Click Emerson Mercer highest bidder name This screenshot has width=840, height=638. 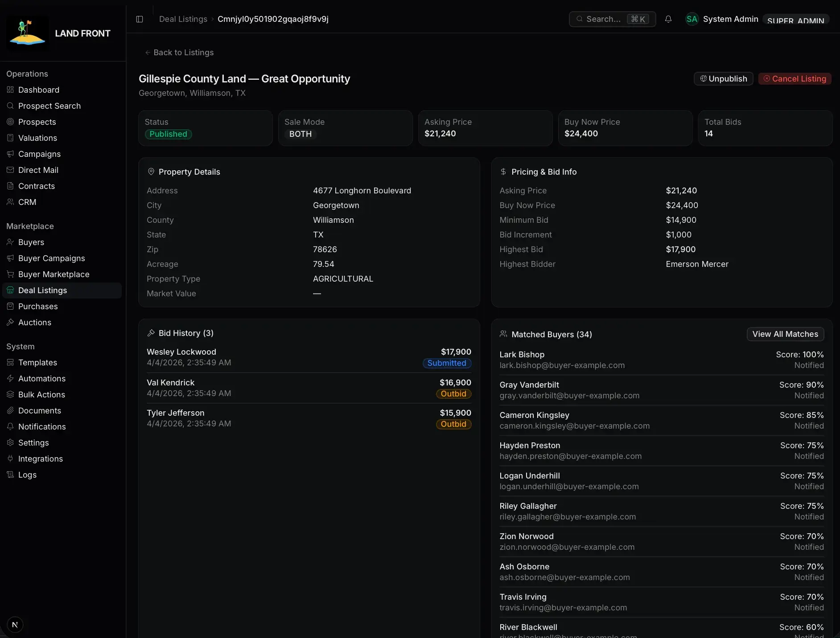pyautogui.click(x=697, y=264)
